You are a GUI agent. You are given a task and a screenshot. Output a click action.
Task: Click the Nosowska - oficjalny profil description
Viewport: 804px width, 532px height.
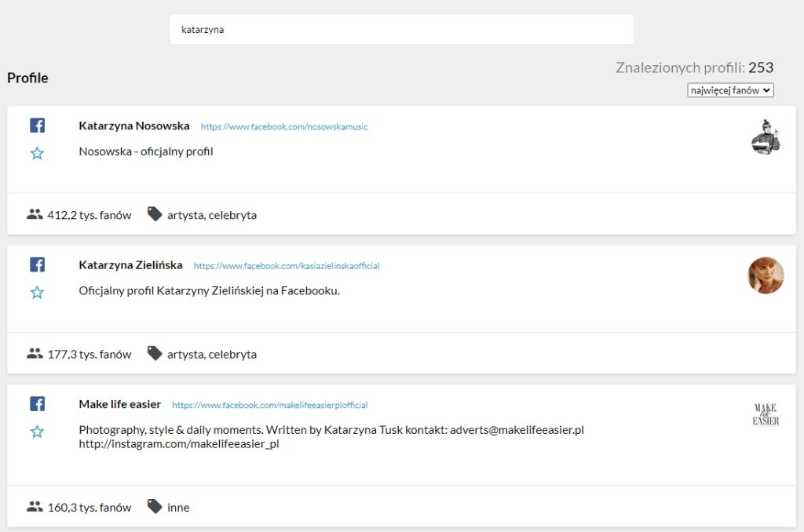pyautogui.click(x=145, y=151)
